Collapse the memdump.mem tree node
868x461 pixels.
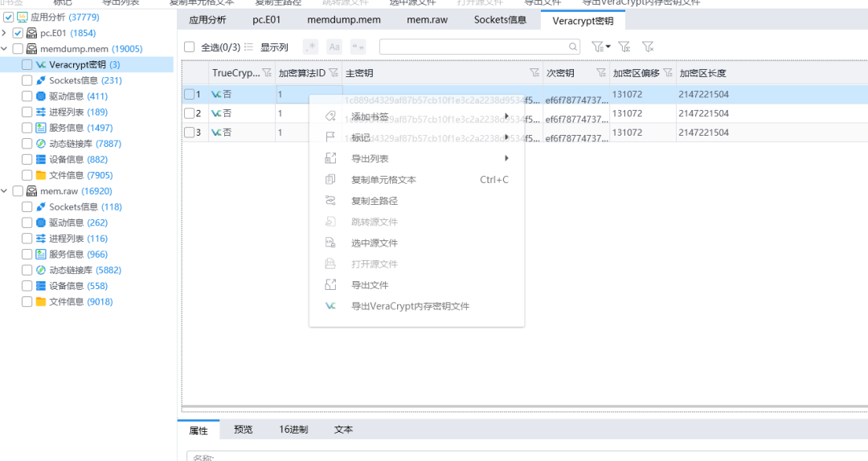coord(5,49)
